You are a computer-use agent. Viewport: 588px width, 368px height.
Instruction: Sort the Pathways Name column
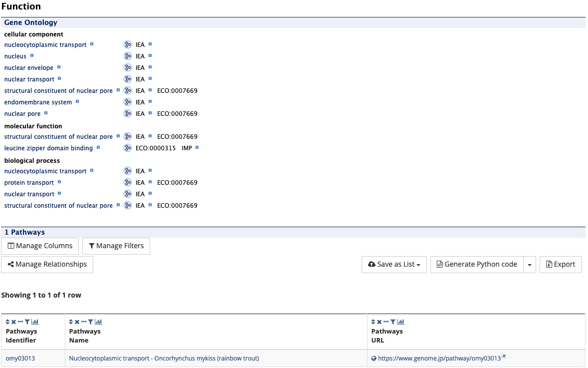point(71,322)
